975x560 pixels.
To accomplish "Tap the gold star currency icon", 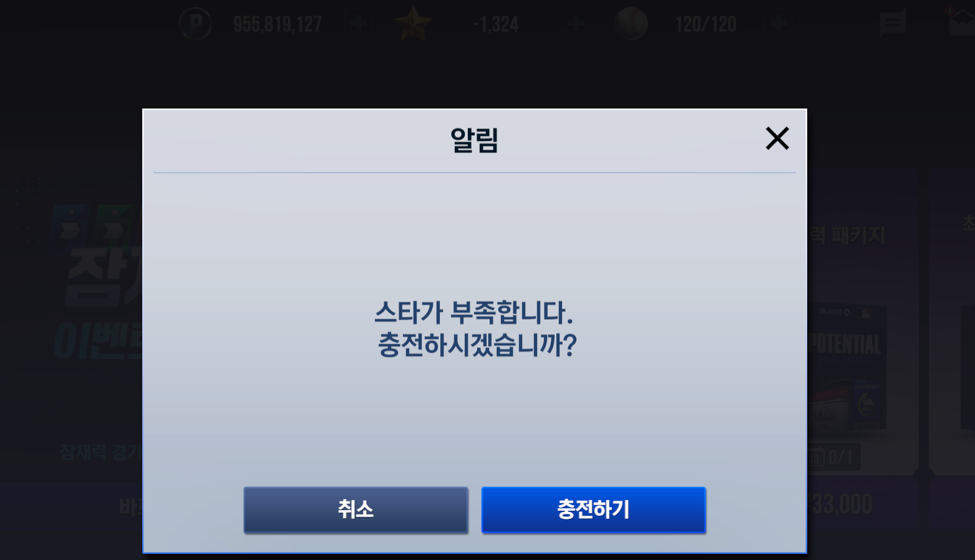I will [413, 24].
